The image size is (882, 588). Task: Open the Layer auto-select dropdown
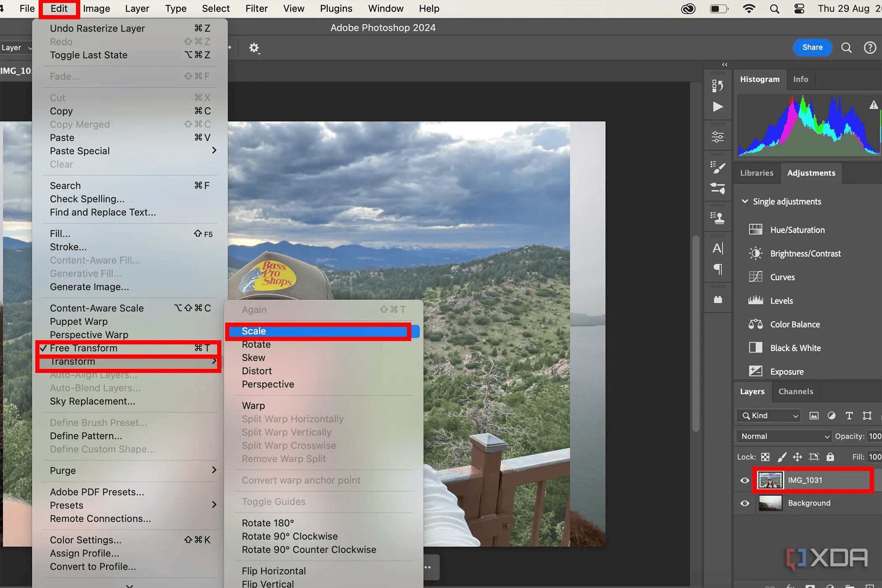[16, 47]
